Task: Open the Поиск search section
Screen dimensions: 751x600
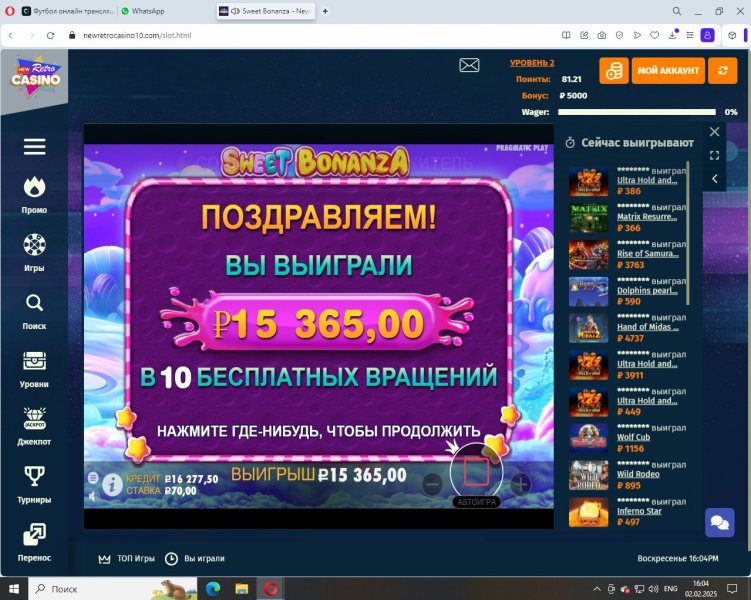Action: pos(34,311)
